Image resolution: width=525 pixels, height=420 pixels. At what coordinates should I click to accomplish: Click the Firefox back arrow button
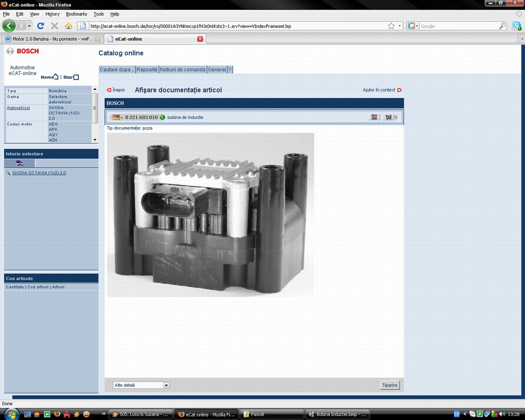[x=9, y=26]
